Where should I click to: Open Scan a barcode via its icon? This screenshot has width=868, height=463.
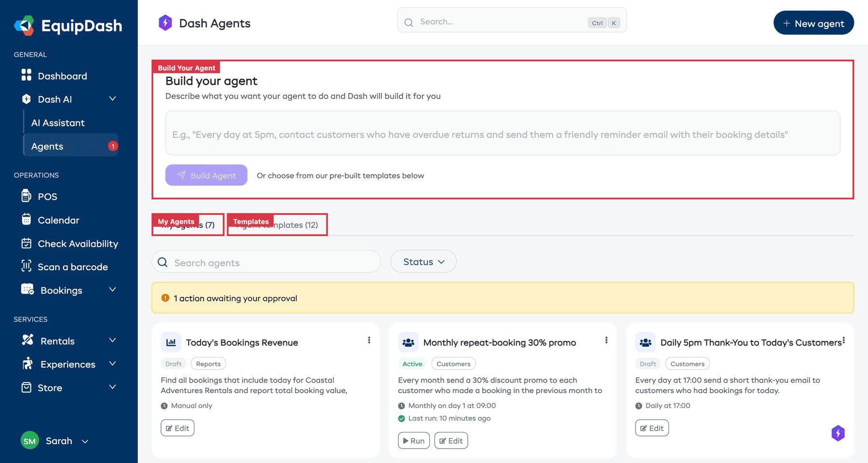pos(27,266)
